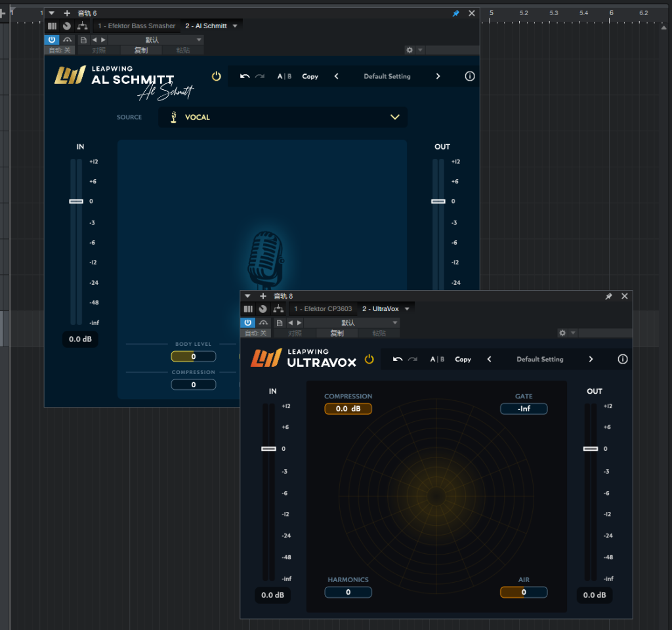The width and height of the screenshot is (672, 630).
Task: Add insert with plus icon on track 8 window
Action: (262, 296)
